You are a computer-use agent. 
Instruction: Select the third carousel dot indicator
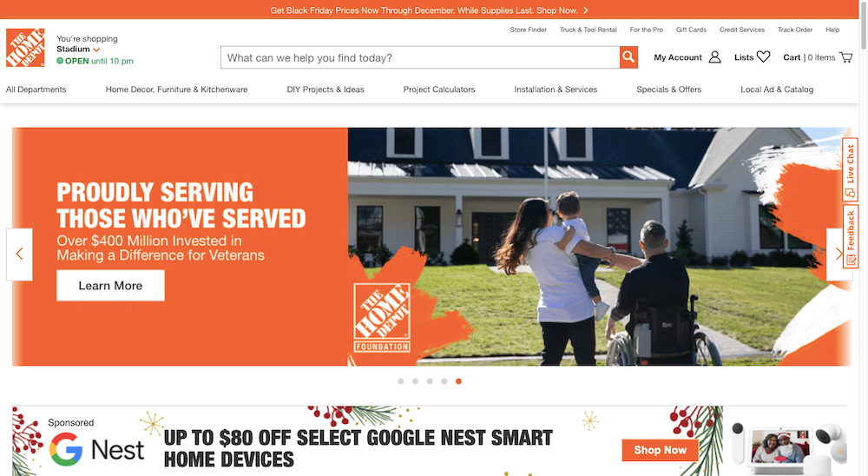[430, 381]
